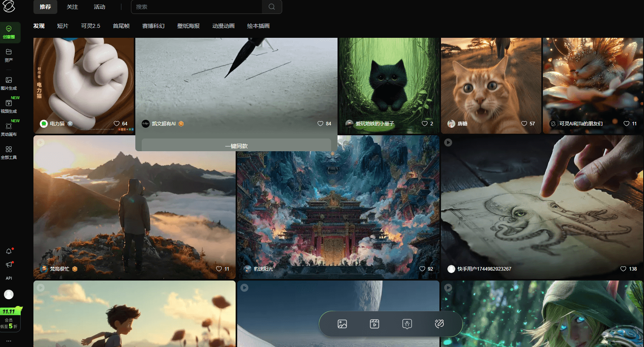Open the API link in sidebar
Image resolution: width=644 pixels, height=347 pixels.
click(x=9, y=278)
